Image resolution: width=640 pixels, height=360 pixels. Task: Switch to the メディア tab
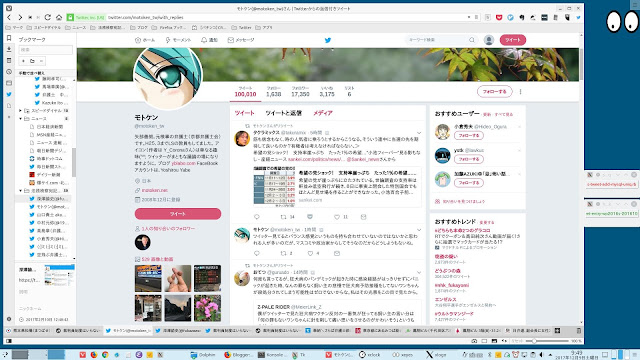[323, 113]
